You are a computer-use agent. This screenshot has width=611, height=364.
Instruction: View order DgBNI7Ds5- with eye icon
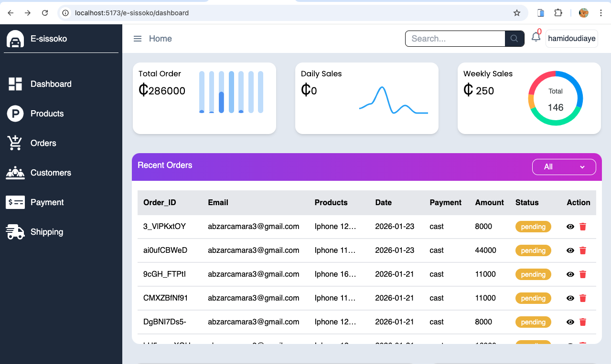pyautogui.click(x=570, y=322)
